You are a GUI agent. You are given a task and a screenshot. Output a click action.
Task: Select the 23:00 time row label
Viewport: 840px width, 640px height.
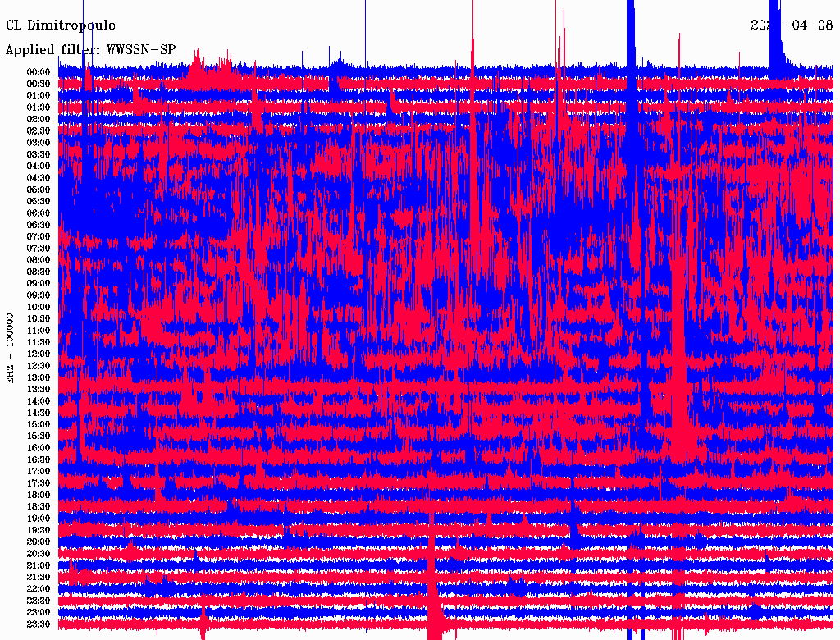[x=39, y=612]
